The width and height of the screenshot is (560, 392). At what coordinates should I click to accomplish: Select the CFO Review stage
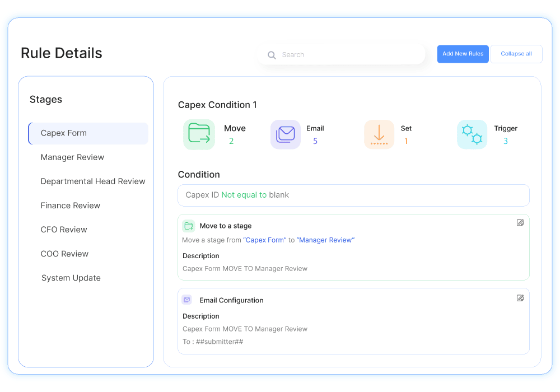pyautogui.click(x=64, y=230)
